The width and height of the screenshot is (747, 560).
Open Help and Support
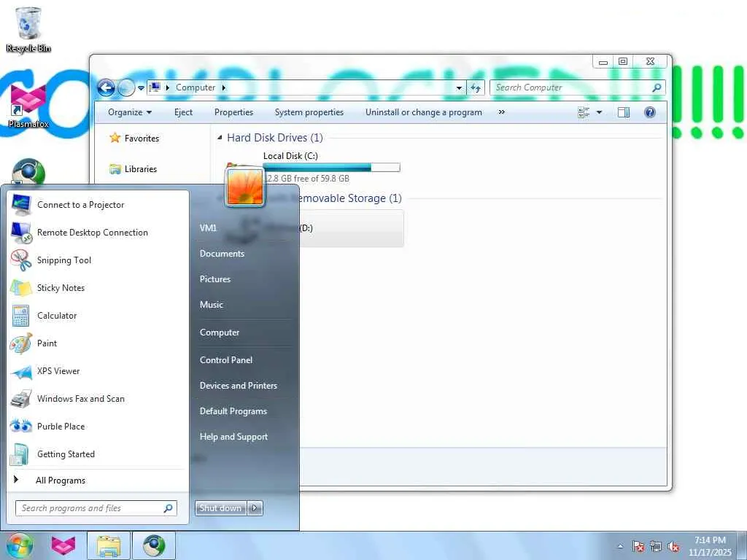233,437
